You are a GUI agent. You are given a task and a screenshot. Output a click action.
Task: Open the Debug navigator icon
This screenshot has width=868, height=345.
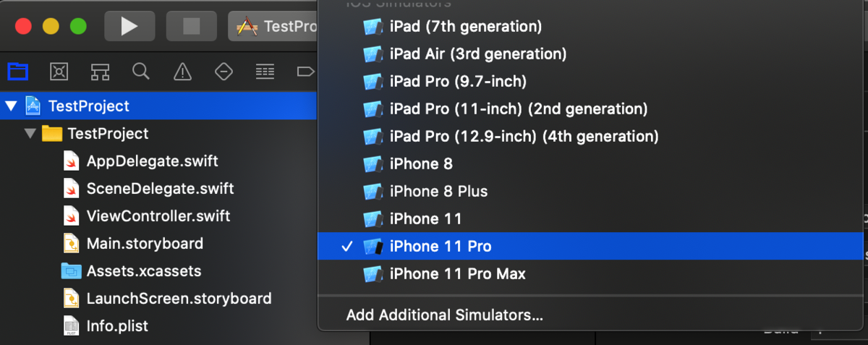pyautogui.click(x=265, y=71)
